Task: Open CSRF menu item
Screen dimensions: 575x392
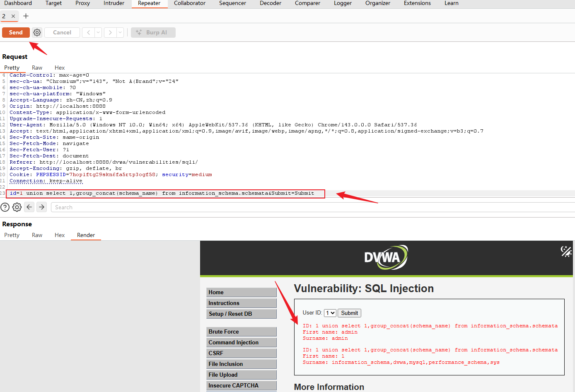Action: point(242,353)
